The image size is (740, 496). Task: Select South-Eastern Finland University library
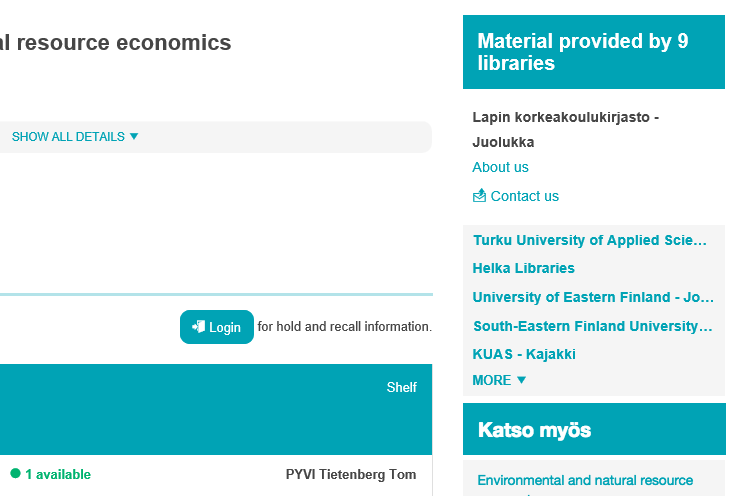point(592,326)
